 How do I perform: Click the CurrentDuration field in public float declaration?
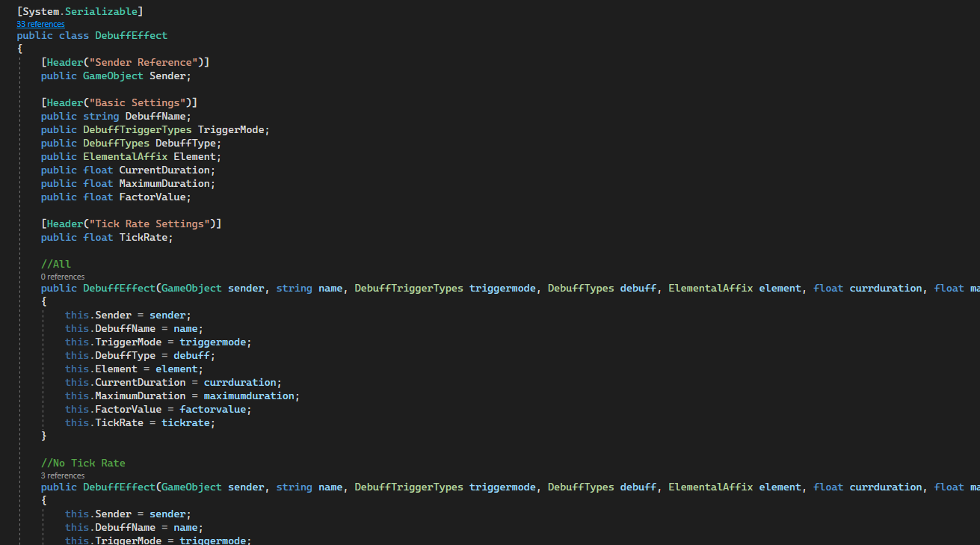164,170
